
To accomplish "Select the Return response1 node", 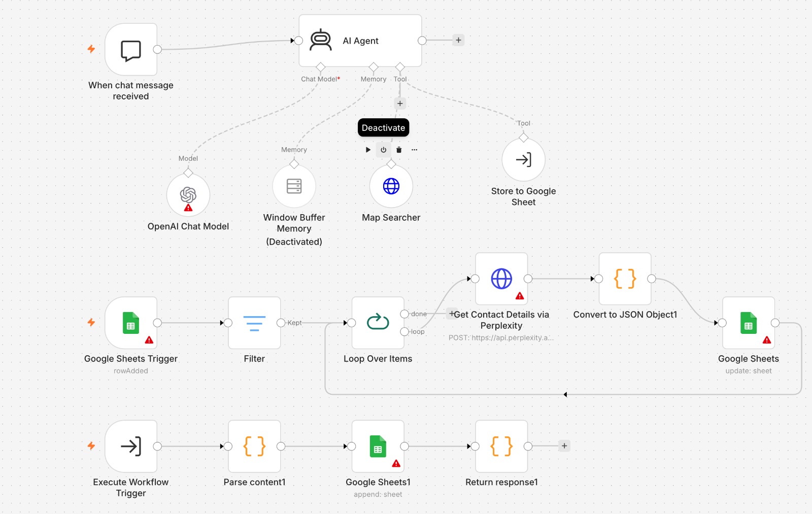I will [x=501, y=447].
